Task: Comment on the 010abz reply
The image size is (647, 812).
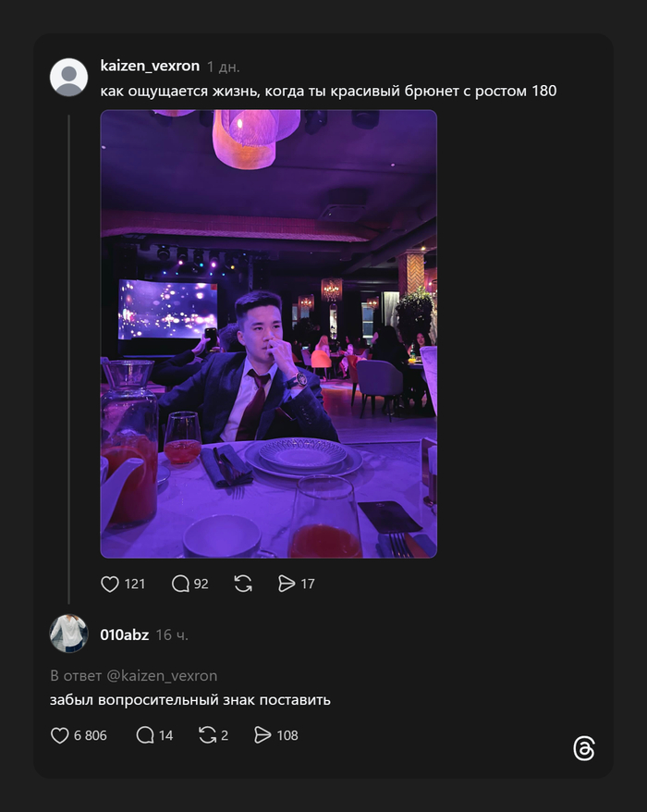Action: click(x=145, y=735)
